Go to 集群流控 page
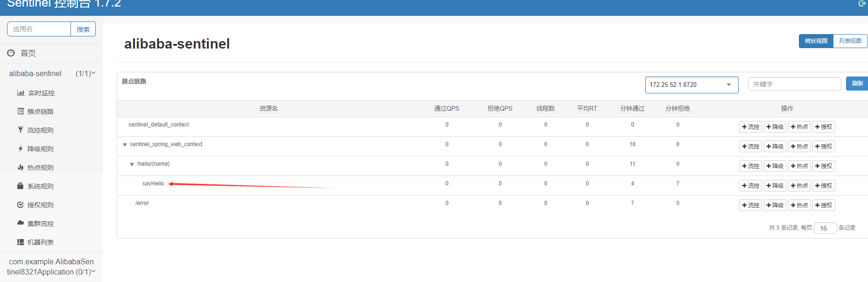868x282 pixels. (41, 224)
